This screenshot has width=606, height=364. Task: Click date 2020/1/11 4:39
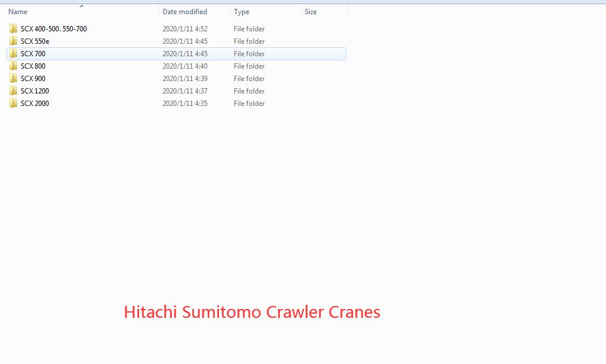click(185, 79)
